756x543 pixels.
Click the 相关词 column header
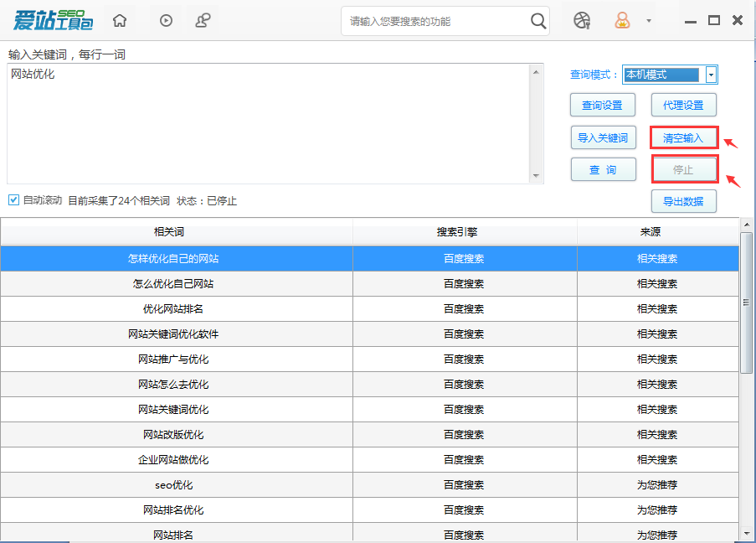[x=177, y=233]
